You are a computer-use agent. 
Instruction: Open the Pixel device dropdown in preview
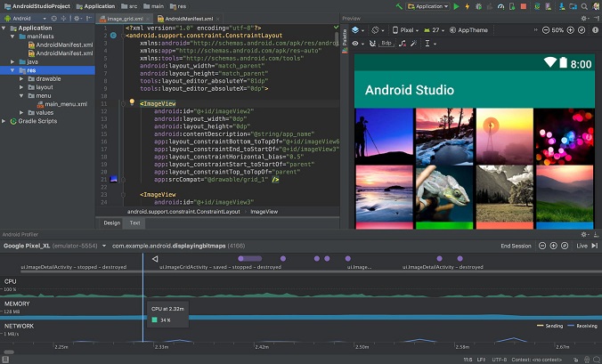click(x=406, y=29)
